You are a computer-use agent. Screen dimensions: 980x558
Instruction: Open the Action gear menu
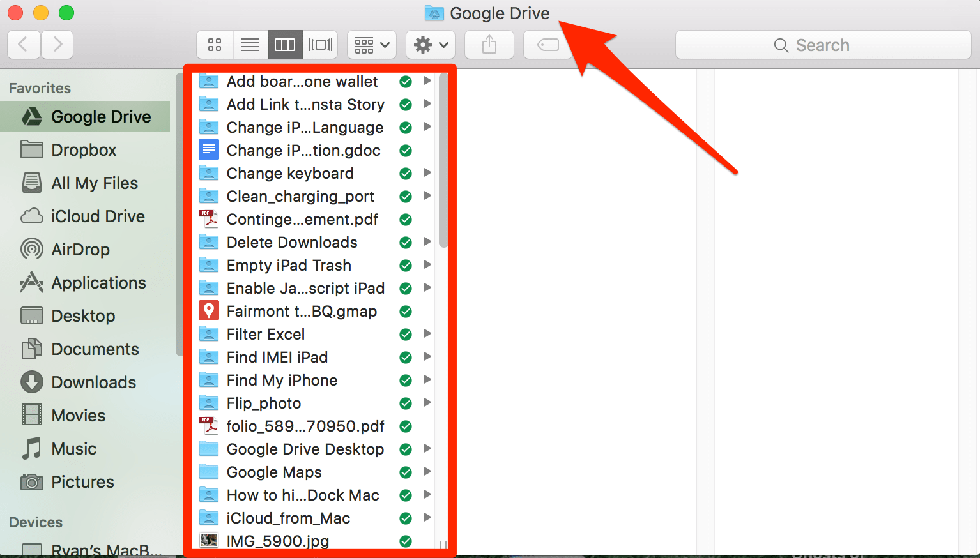pos(431,45)
